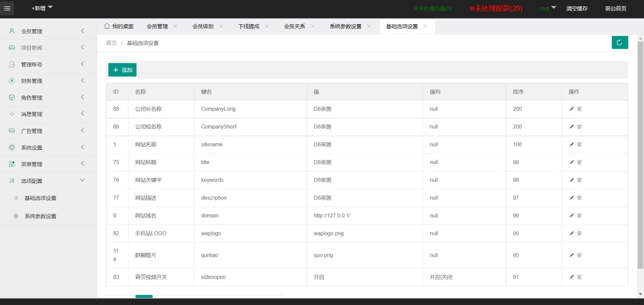Click 清空缓存 in the top bar
644x305 pixels.
coord(577,9)
